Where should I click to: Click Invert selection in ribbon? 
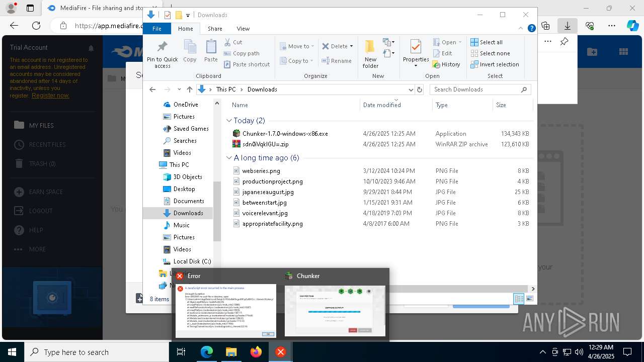(x=495, y=64)
